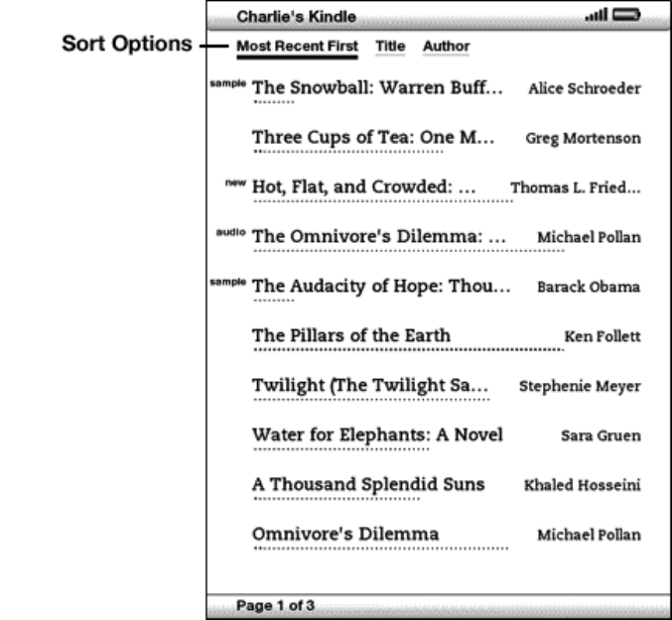Click the battery status icon

628,15
